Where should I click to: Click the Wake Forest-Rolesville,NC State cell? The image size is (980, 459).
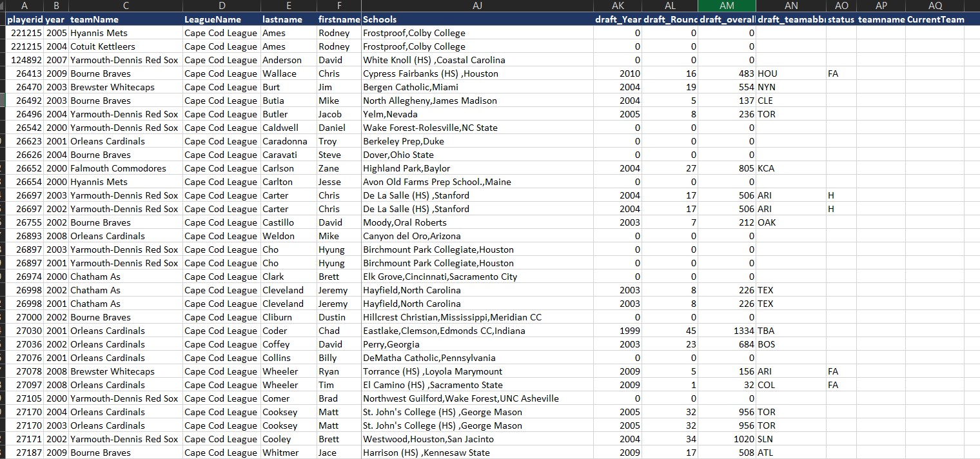pos(430,128)
